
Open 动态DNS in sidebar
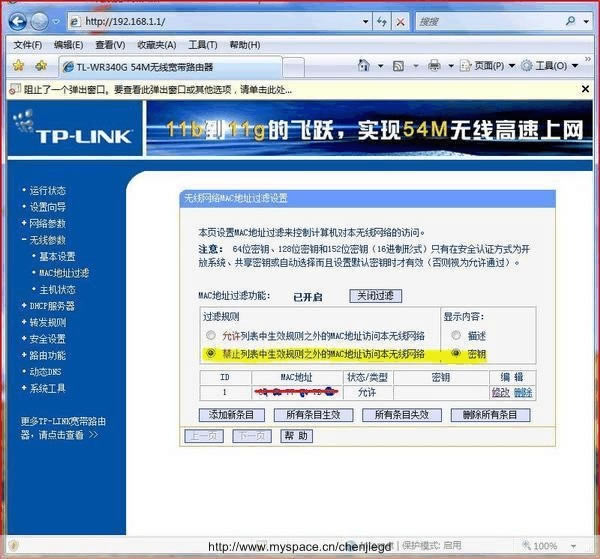click(x=45, y=372)
